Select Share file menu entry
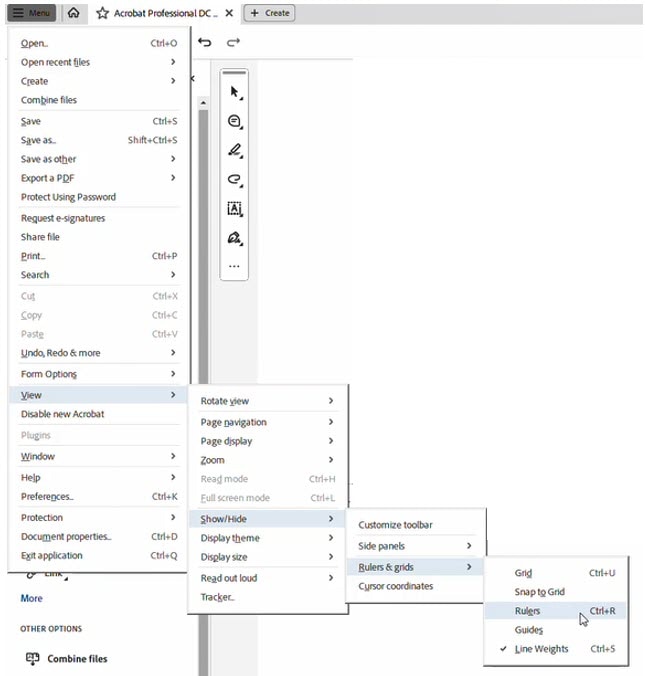This screenshot has height=676, width=646. pos(99,237)
